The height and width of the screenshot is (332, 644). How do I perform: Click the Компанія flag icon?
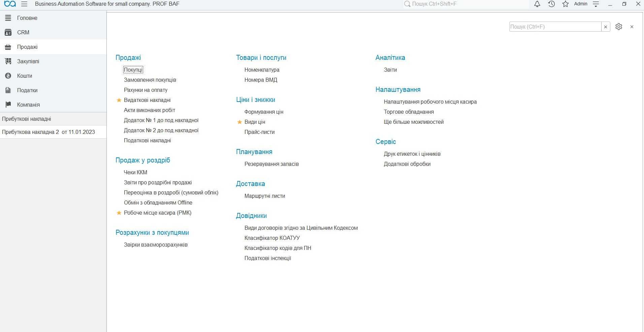(x=8, y=105)
